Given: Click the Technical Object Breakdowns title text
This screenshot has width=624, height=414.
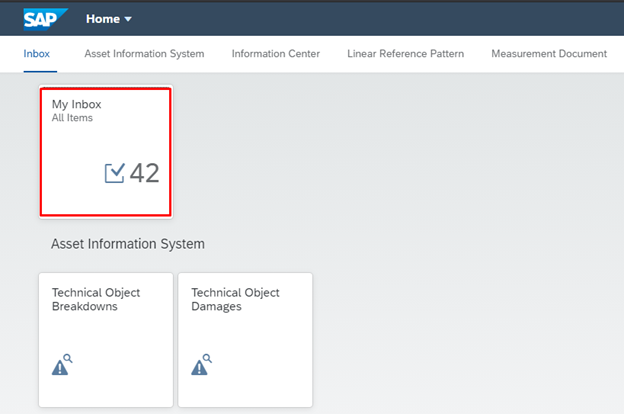Looking at the screenshot, I should click(x=96, y=299).
